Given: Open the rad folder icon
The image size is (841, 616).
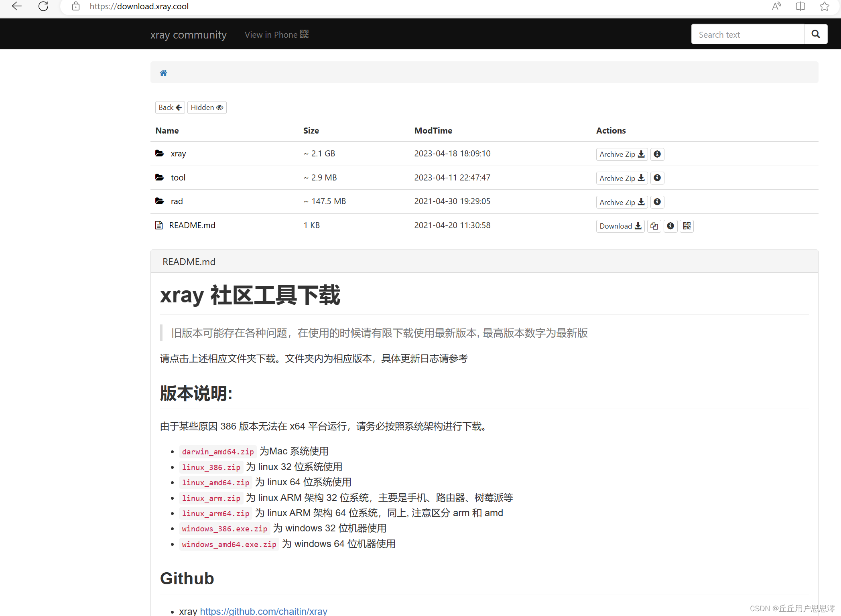Looking at the screenshot, I should 160,201.
